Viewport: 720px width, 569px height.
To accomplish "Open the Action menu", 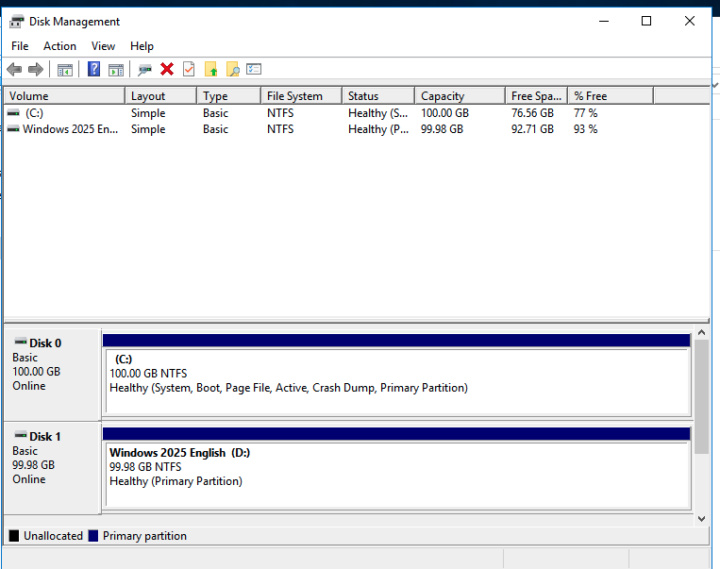I will 59,46.
